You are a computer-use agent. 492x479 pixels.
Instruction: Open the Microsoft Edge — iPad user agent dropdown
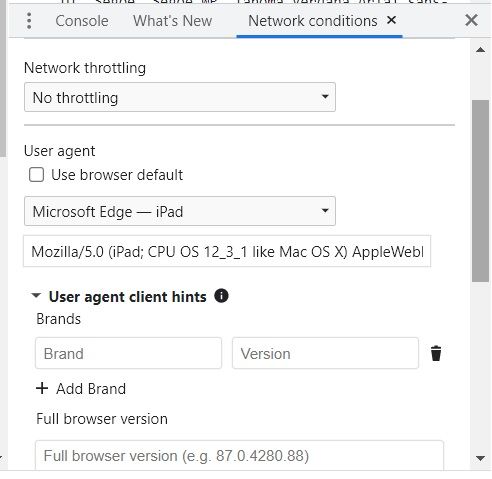[180, 211]
